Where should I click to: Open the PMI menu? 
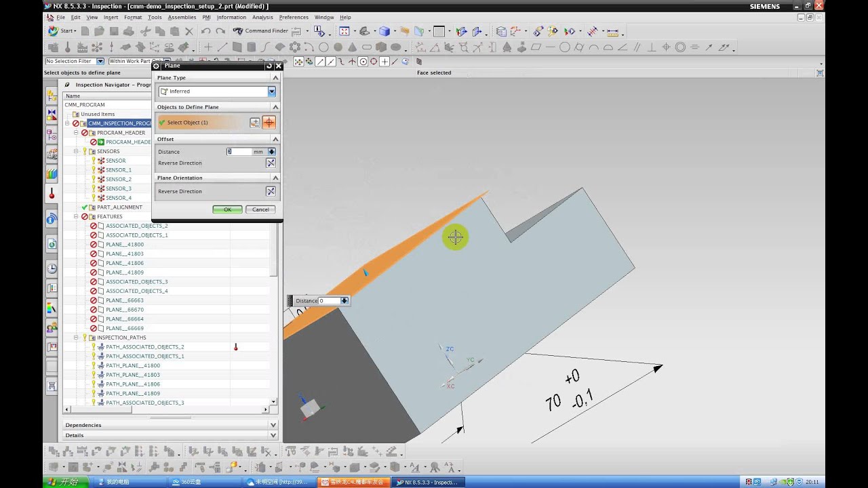[x=206, y=17]
